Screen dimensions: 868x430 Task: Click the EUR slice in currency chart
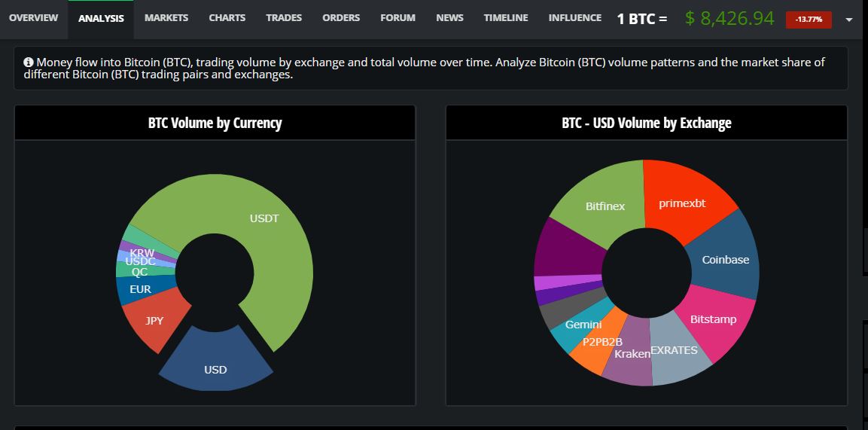click(139, 289)
